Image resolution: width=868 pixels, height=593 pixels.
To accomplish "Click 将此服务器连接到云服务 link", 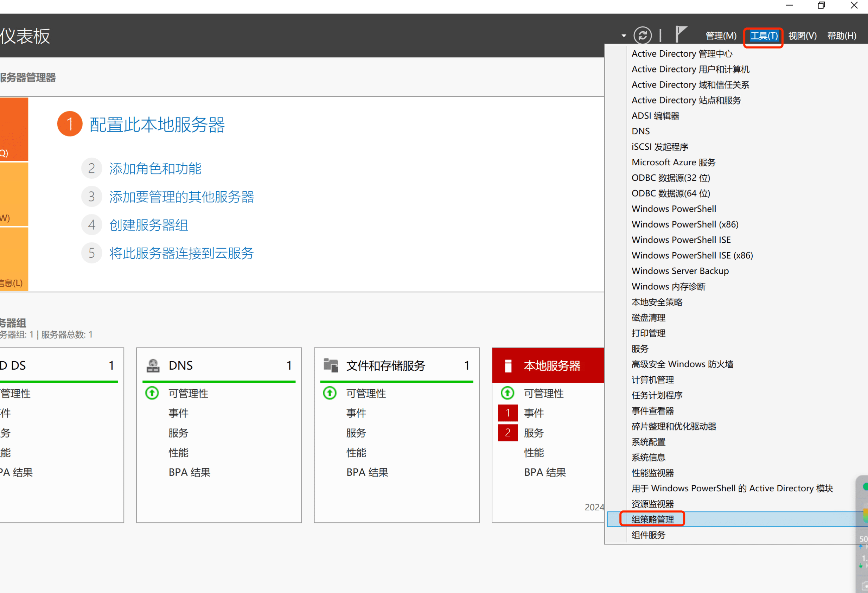I will tap(181, 253).
